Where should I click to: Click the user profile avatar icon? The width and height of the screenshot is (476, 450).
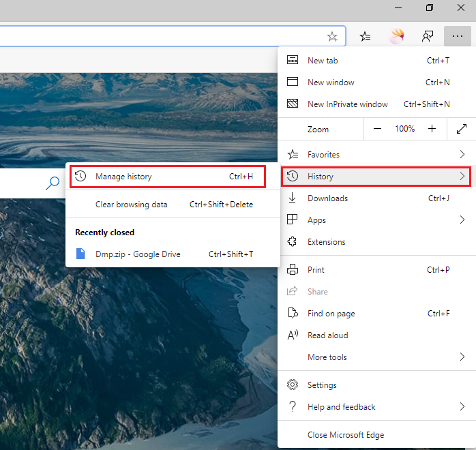pyautogui.click(x=396, y=36)
